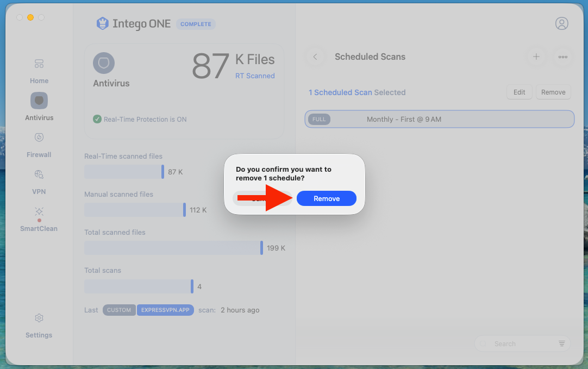Image resolution: width=588 pixels, height=369 pixels.
Task: Click the magnifier icon in search field
Action: coord(483,343)
